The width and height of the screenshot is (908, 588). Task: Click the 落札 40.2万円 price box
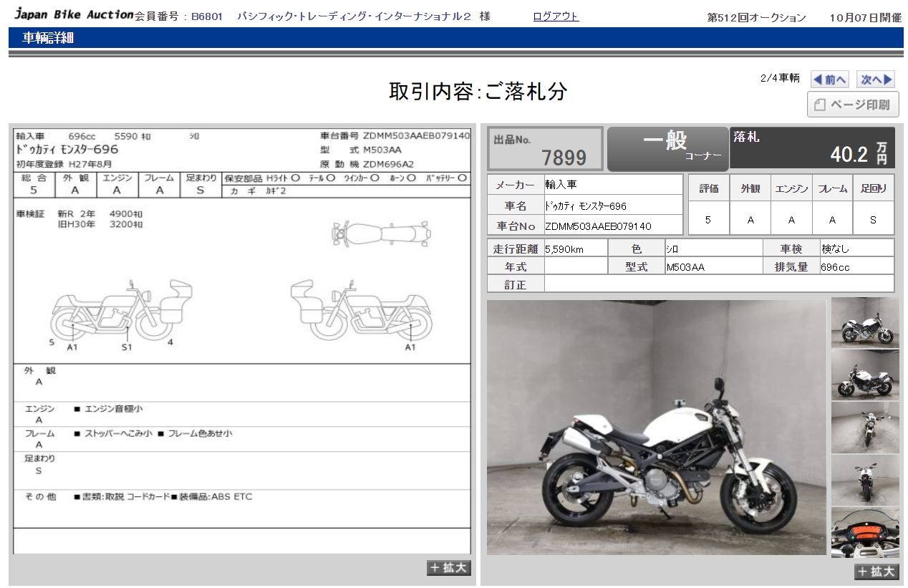[x=812, y=148]
